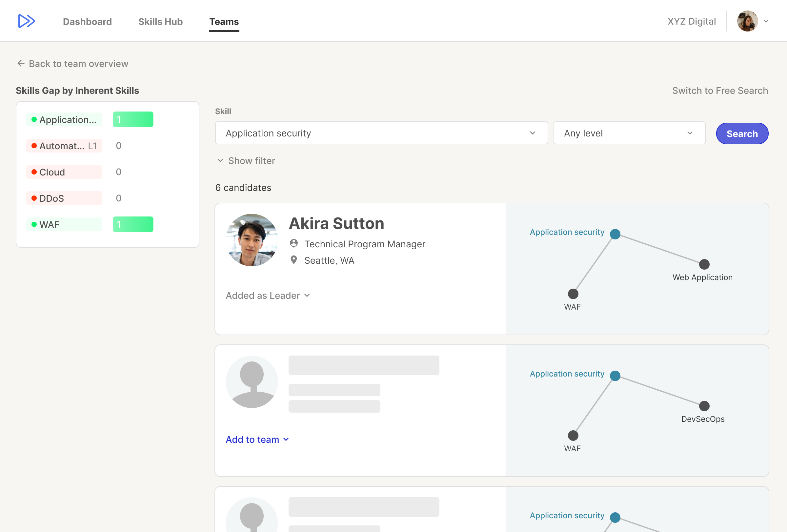Click Switch to Free Search link
Image resolution: width=787 pixels, height=532 pixels.
click(719, 91)
